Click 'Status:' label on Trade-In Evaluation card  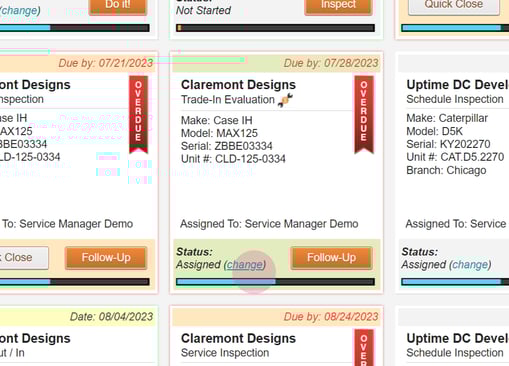(x=194, y=252)
